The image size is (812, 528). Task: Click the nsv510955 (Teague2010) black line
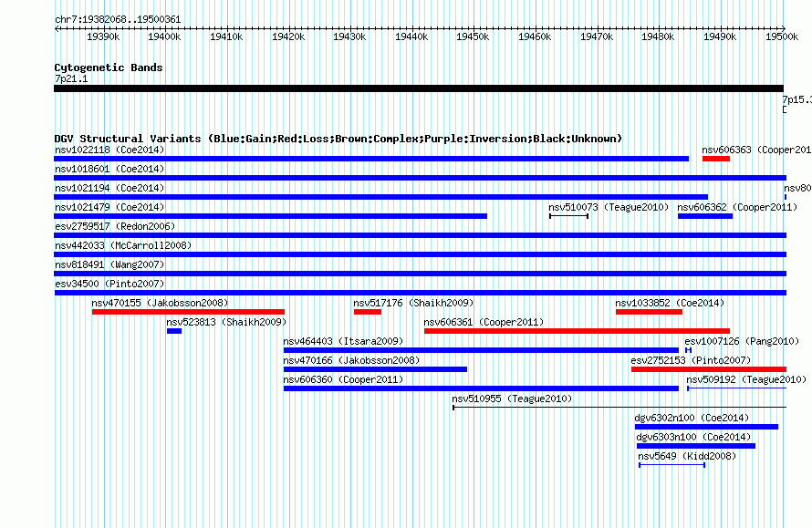(x=619, y=408)
